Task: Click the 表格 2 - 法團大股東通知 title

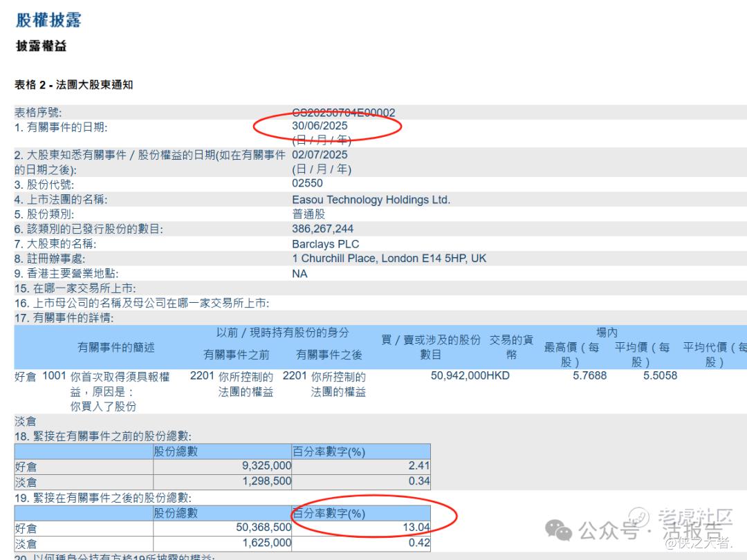Action: point(74,85)
